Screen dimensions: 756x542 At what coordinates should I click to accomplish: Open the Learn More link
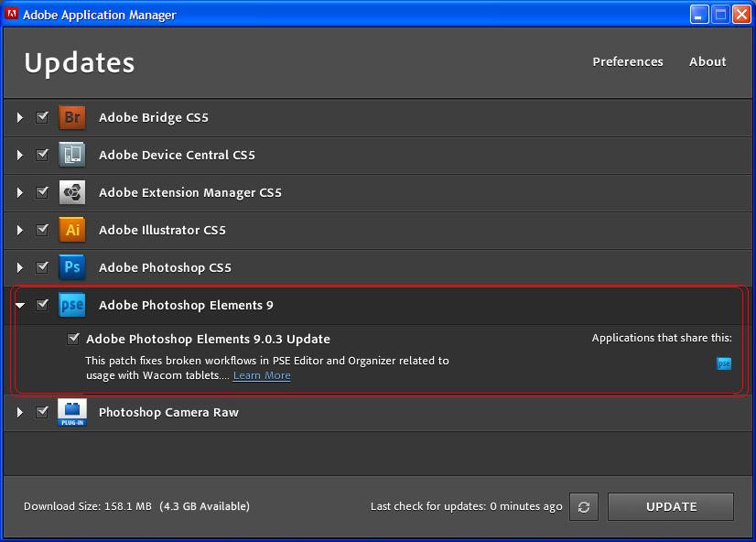pyautogui.click(x=262, y=375)
